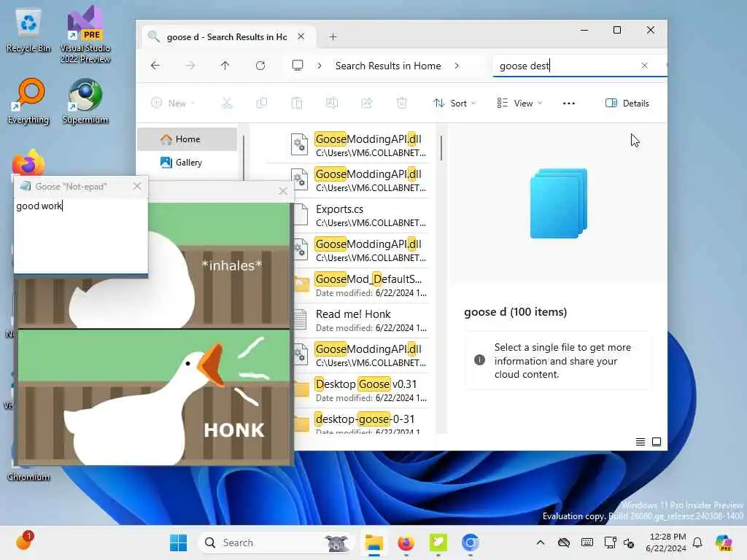Click the Cut scissors icon
This screenshot has height=560, width=747.
[x=227, y=103]
